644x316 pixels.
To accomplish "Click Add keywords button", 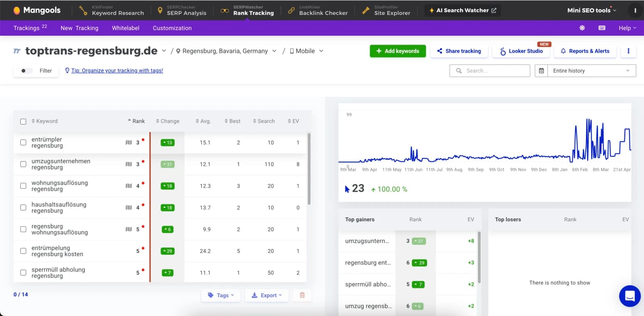I will [398, 51].
